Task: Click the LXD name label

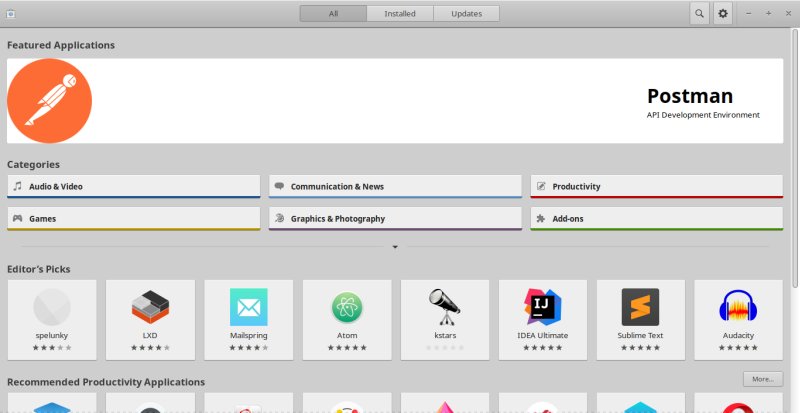Action: [150, 335]
